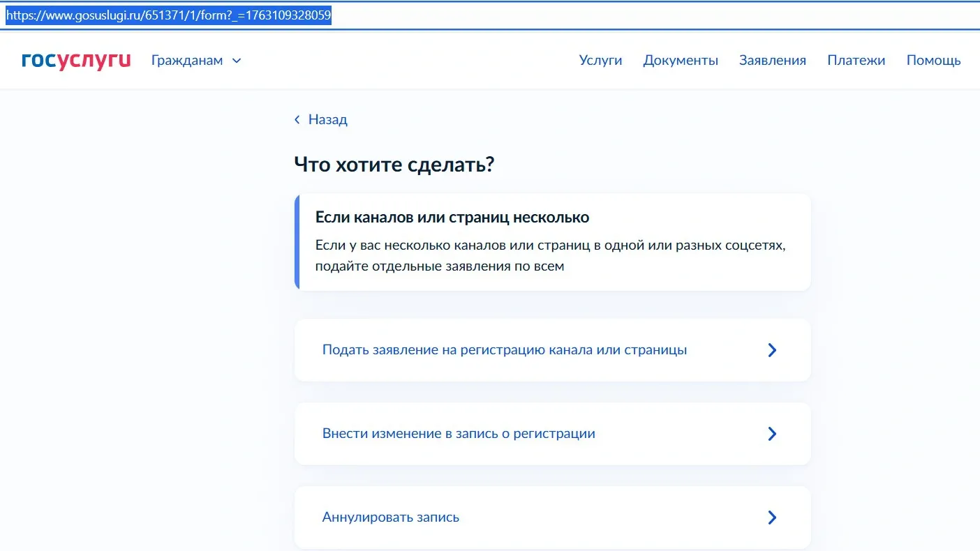
Task: Click the Назад link text
Action: [327, 120]
